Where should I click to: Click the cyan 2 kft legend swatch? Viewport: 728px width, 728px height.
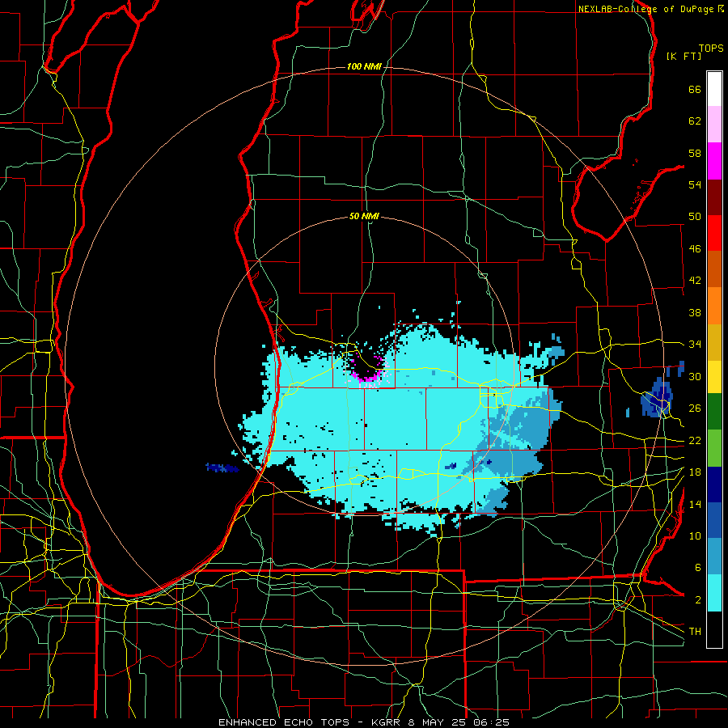point(714,593)
